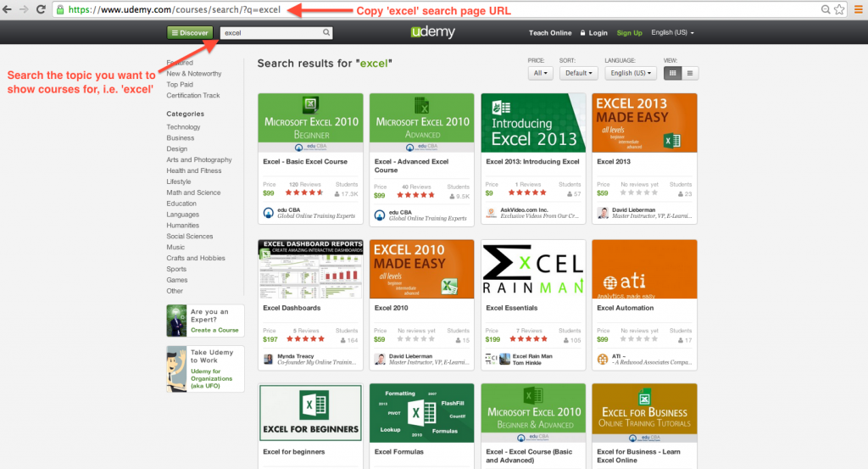Open the Sports category
868x469 pixels.
176,269
